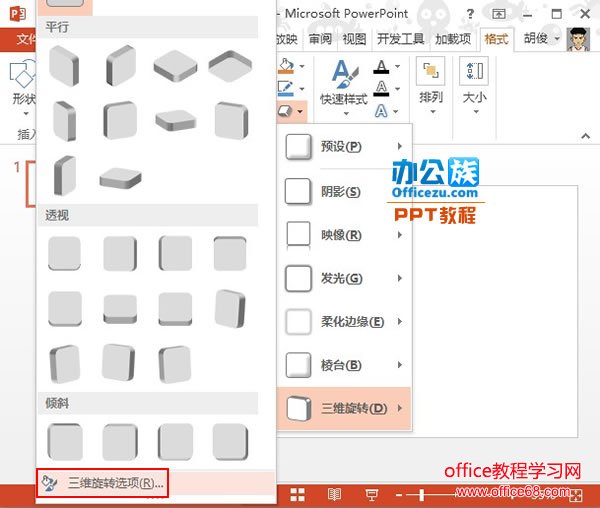Choose the third preset in 平行 second row
The height and width of the screenshot is (508, 600).
176,120
